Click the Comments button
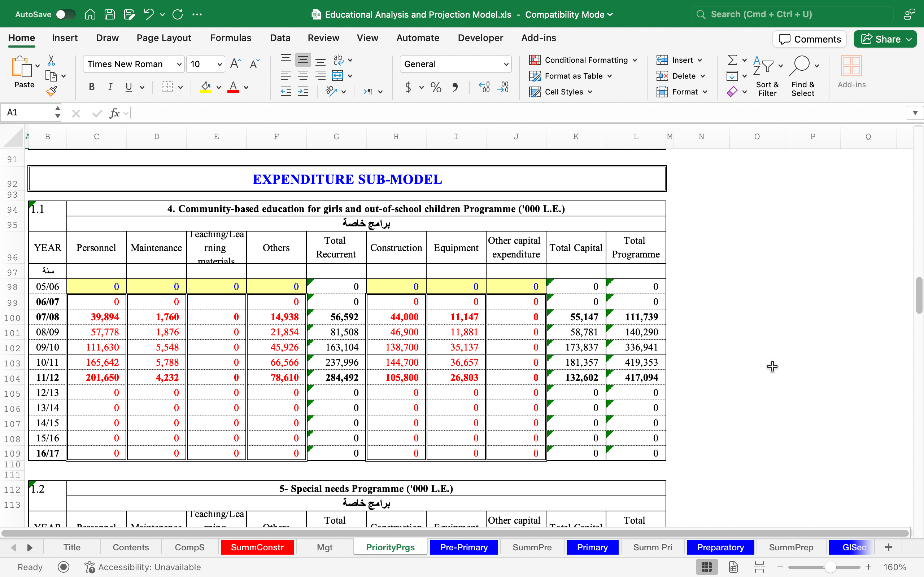Viewport: 924px width, 577px height. coord(810,39)
